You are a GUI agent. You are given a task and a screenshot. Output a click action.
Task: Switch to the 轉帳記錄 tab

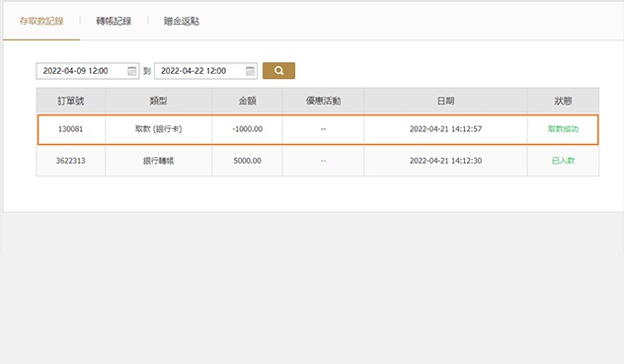[x=114, y=21]
